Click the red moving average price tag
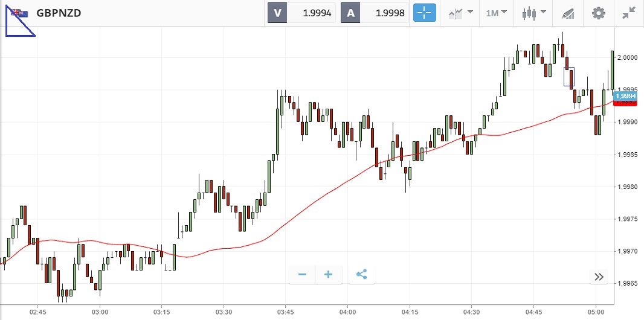The width and height of the screenshot is (644, 320). pos(625,103)
